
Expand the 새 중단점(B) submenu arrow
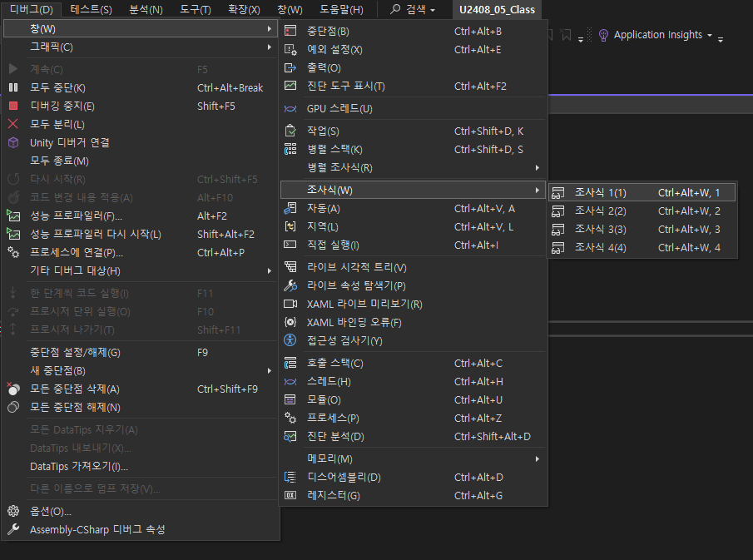click(x=269, y=371)
